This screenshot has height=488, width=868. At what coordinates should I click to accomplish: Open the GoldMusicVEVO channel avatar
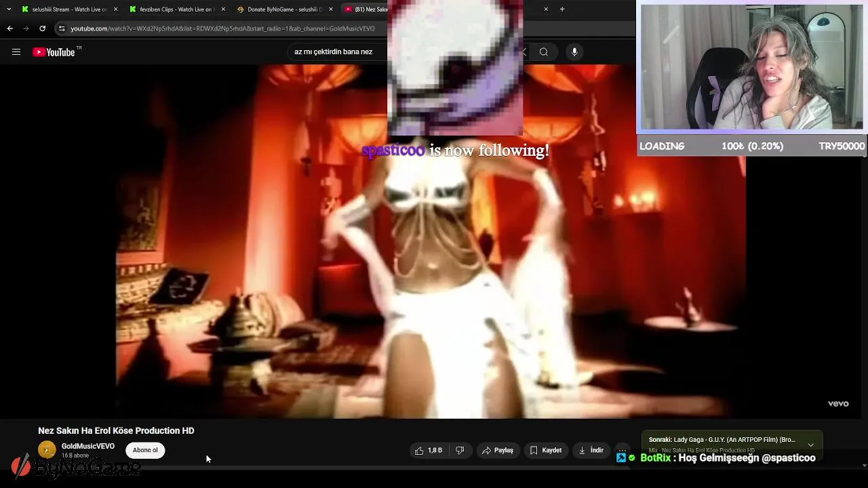(47, 449)
